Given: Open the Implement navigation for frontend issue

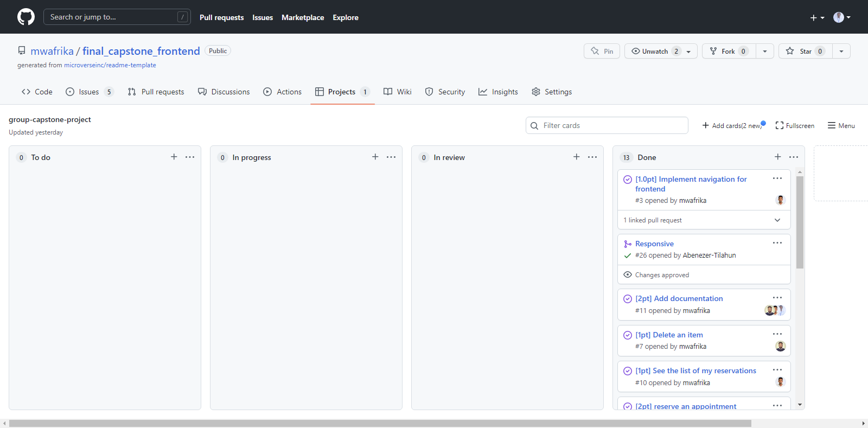Looking at the screenshot, I should (x=691, y=184).
